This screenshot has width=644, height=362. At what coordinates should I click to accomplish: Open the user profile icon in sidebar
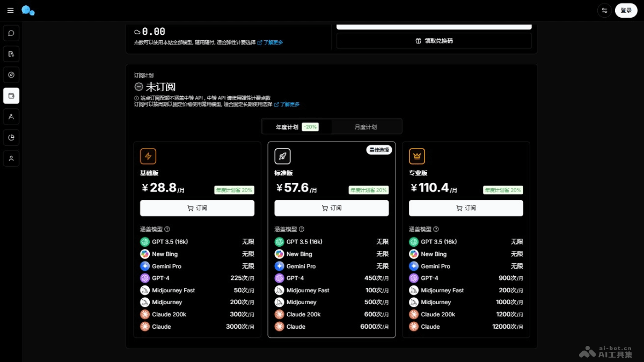tap(11, 158)
